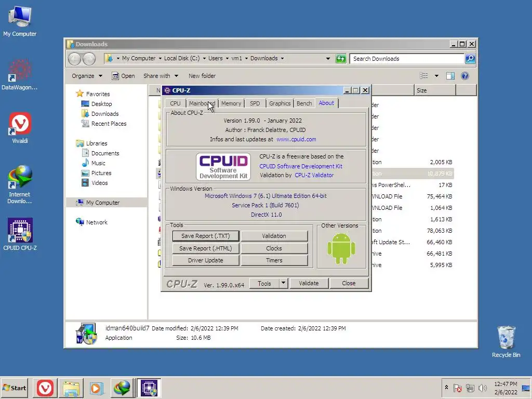
Task: Click the Clocks button
Action: (274, 248)
